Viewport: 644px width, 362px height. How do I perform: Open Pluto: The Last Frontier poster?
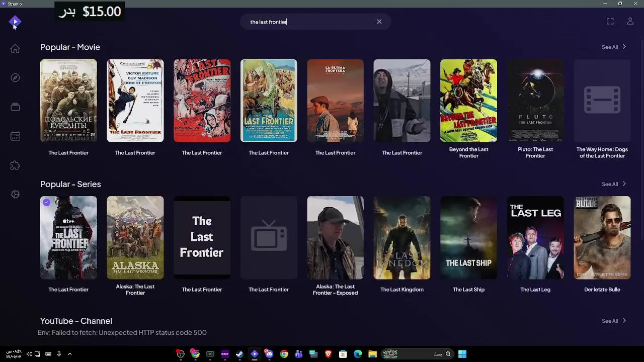[535, 101]
